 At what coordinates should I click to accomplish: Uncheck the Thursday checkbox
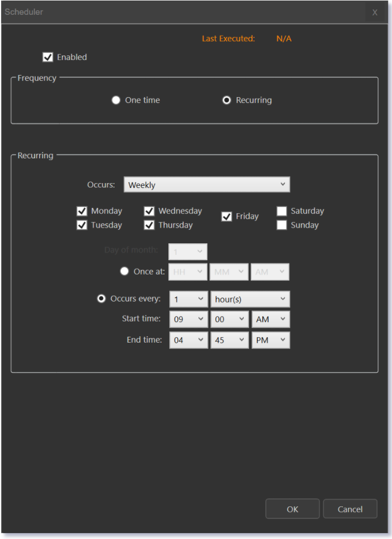tap(149, 225)
